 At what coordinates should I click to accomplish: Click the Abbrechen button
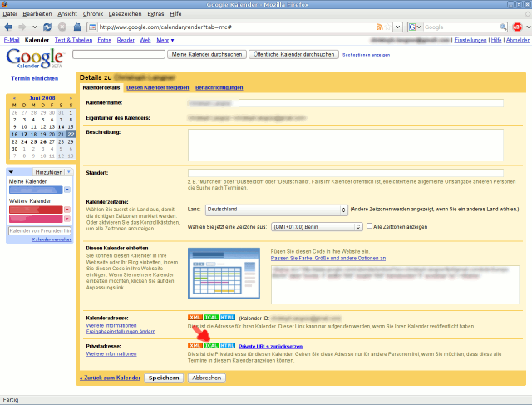coord(207,378)
